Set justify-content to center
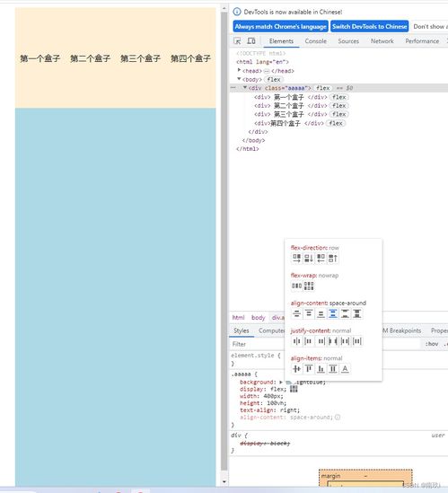This screenshot has width=448, height=493. point(296,341)
